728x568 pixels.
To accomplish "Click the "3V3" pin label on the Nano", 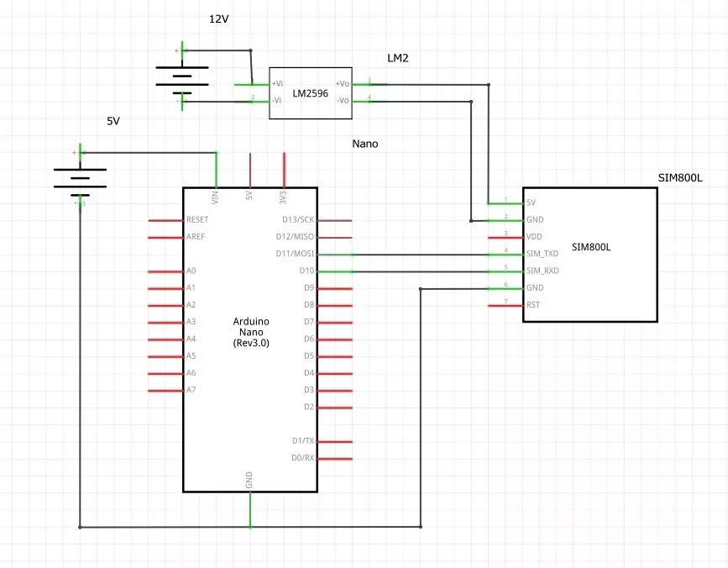I will [283, 197].
